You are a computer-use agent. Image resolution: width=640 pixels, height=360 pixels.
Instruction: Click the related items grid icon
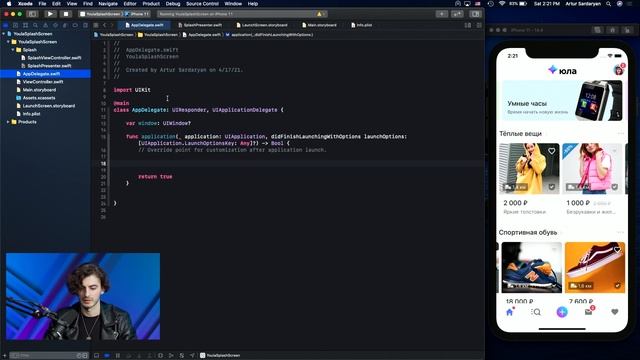tap(96, 25)
